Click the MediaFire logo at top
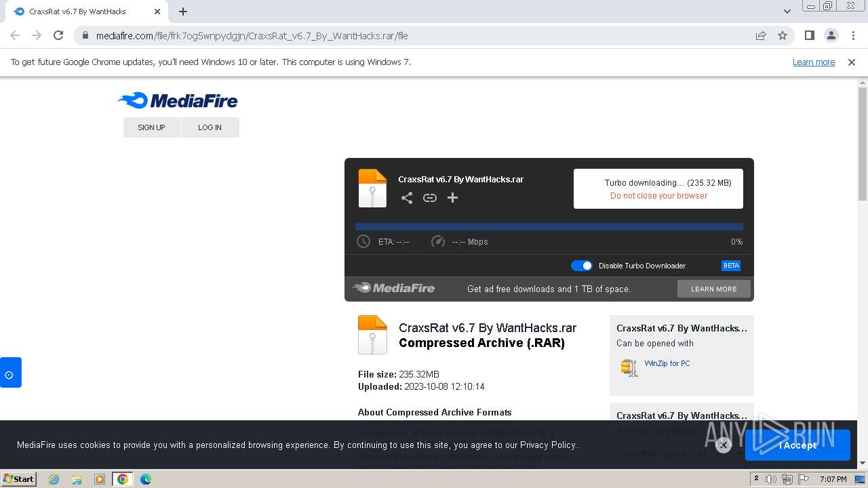Viewport: 868px width, 488px height. (x=178, y=101)
